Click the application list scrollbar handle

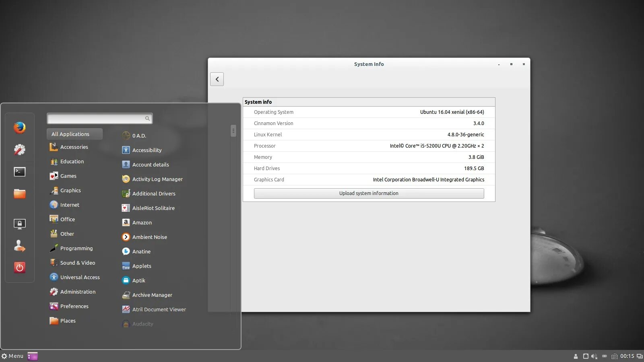(x=233, y=131)
